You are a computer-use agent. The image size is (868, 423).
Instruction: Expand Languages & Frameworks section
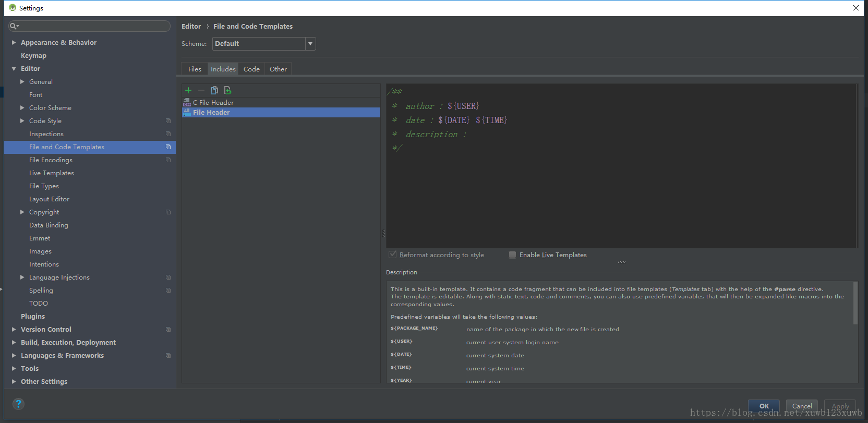pos(14,356)
